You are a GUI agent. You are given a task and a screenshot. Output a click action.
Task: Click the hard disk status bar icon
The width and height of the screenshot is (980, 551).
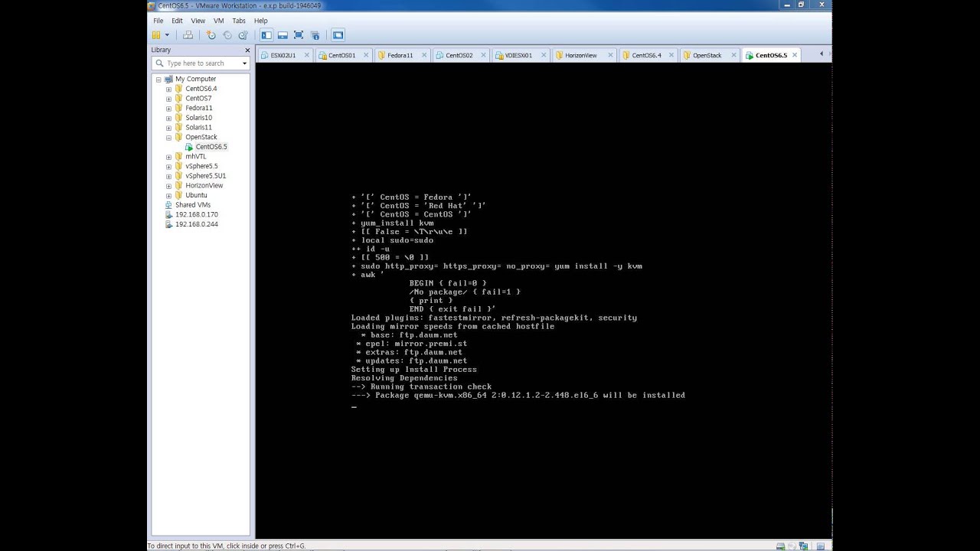click(x=780, y=546)
